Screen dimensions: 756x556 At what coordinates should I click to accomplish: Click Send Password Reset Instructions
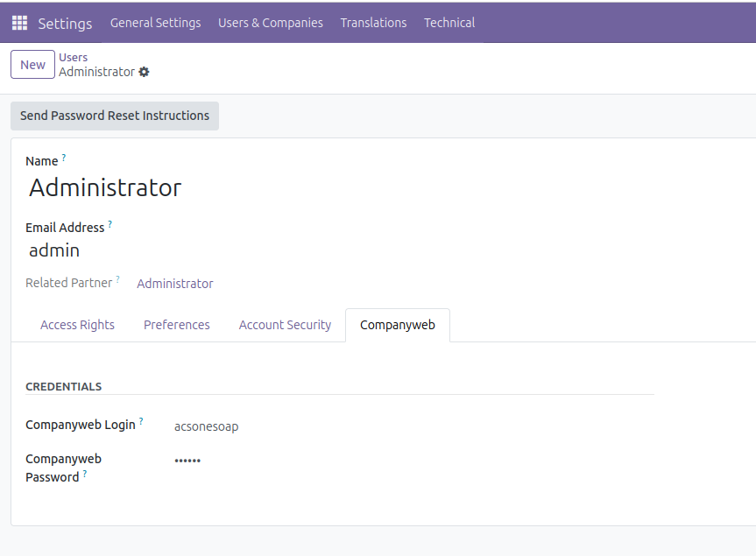pyautogui.click(x=115, y=116)
